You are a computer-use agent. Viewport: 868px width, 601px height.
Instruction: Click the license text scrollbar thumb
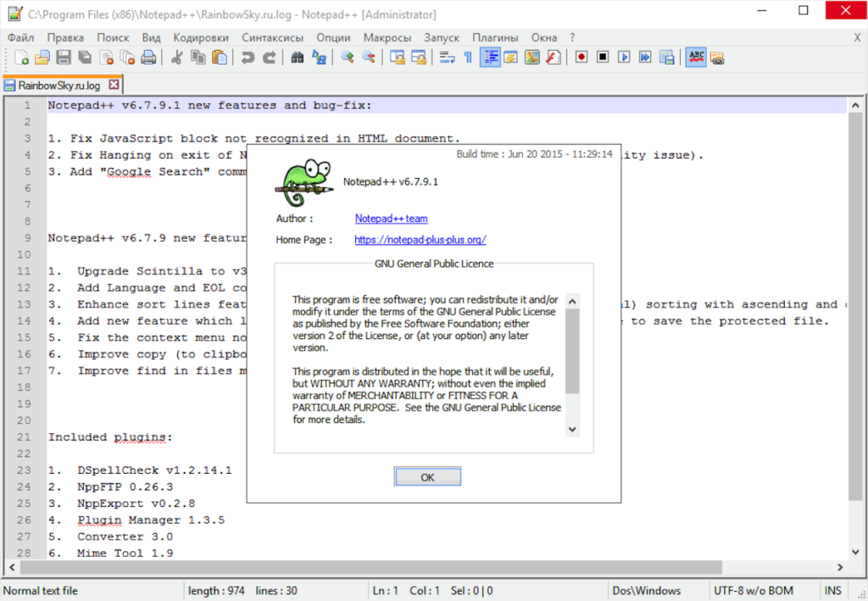[x=572, y=351]
